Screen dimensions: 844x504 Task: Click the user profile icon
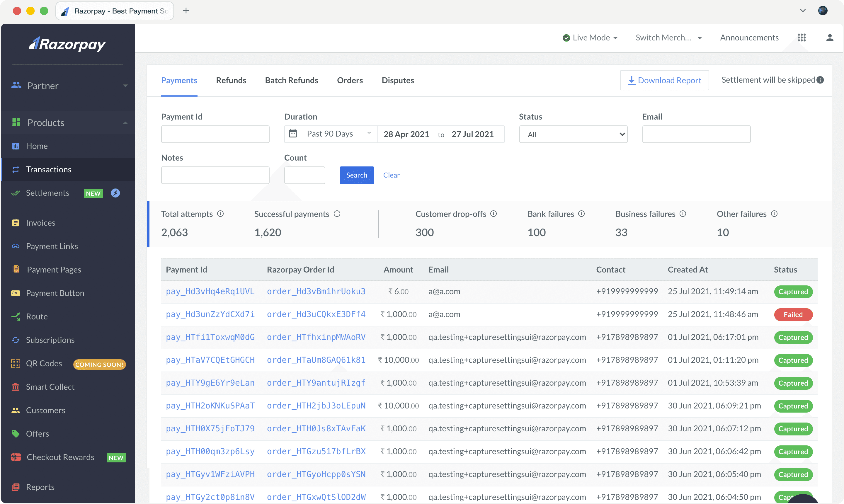tap(829, 37)
